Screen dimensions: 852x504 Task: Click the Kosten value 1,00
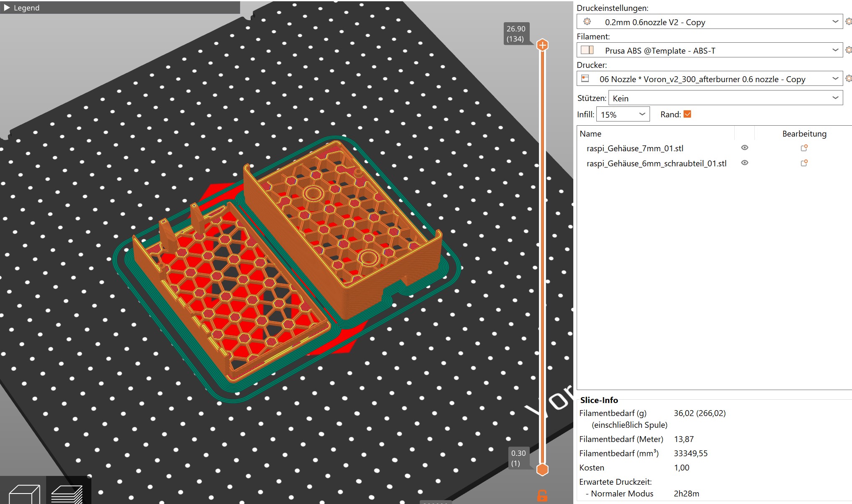pos(681,468)
